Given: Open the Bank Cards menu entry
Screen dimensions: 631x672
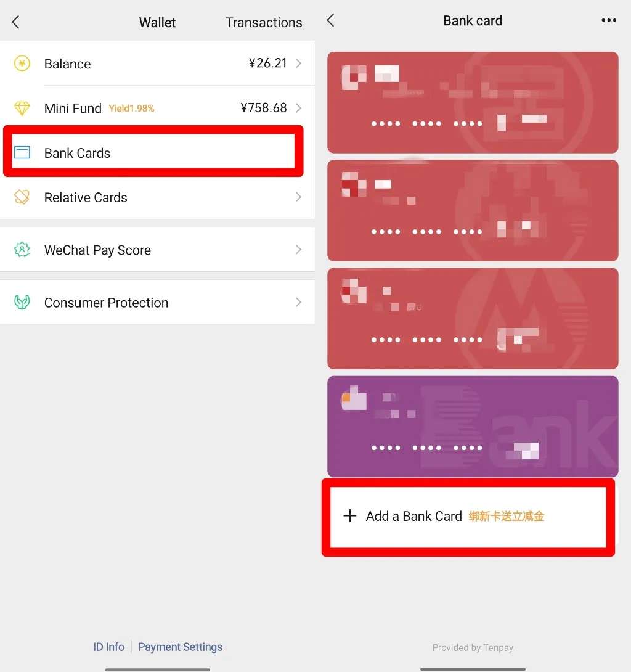Looking at the screenshot, I should point(153,152).
